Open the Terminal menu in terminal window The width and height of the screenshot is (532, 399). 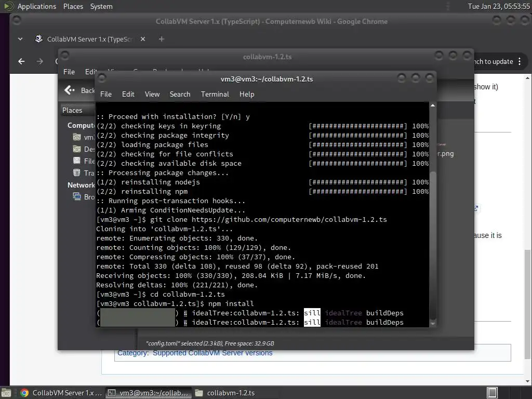point(215,95)
